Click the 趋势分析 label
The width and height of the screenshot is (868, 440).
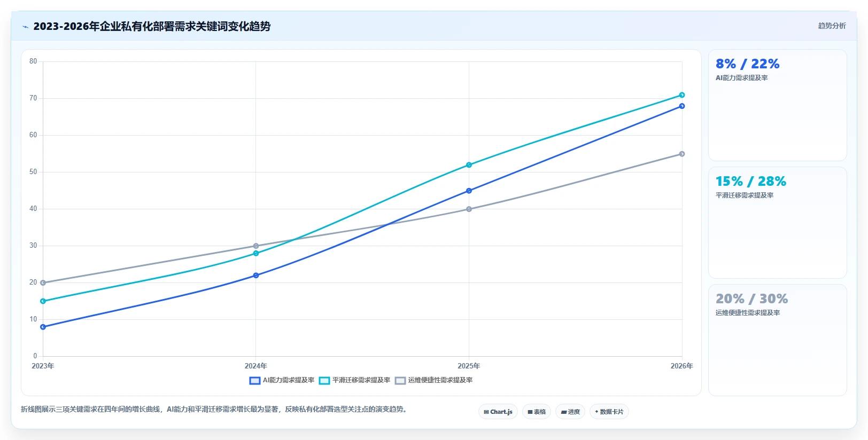pos(832,26)
